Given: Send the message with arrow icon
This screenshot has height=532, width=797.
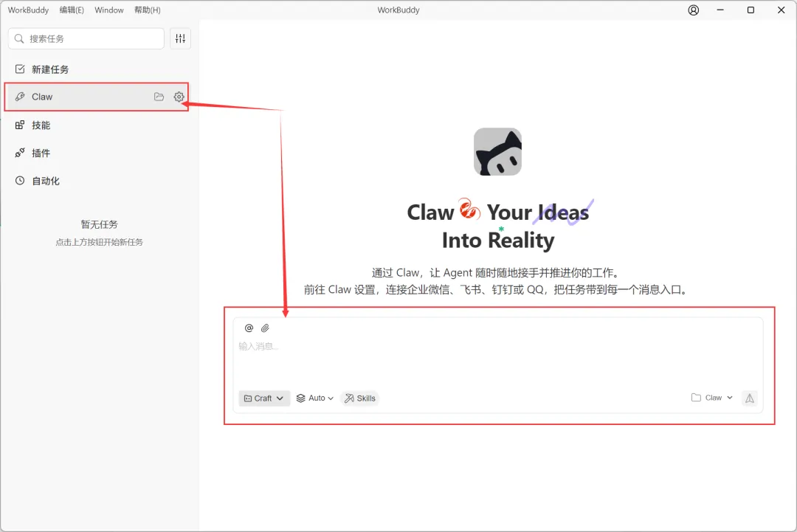Looking at the screenshot, I should pos(750,398).
